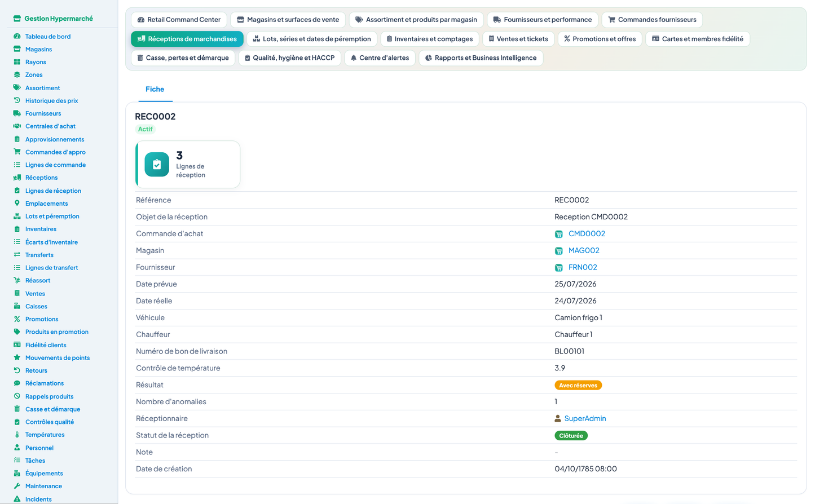Select Réceptions de marchandises tab
815x504 pixels.
tap(187, 39)
